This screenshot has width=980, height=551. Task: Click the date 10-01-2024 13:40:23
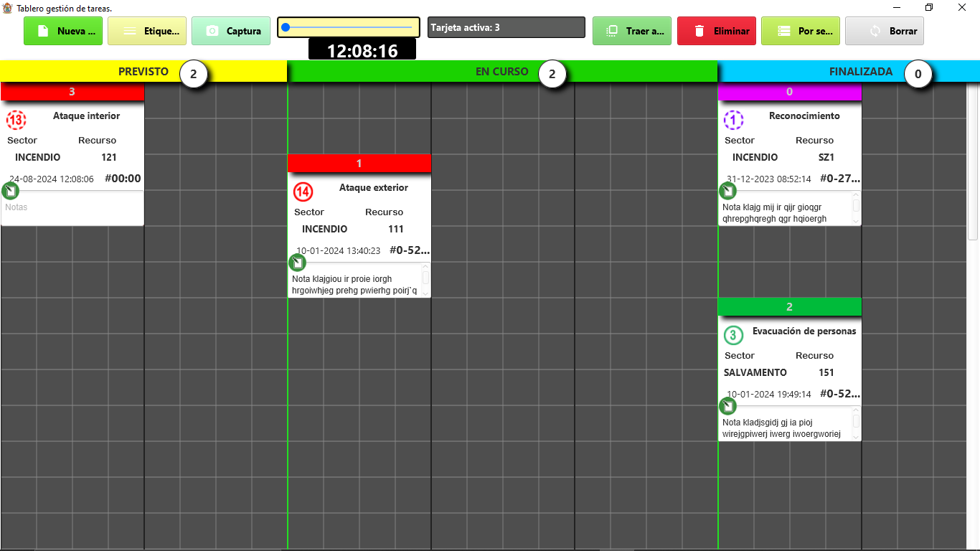point(339,251)
